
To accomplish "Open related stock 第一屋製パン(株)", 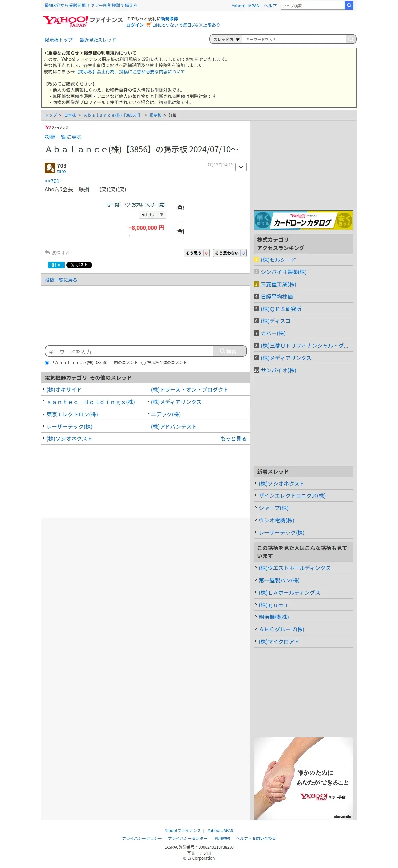I will [279, 580].
